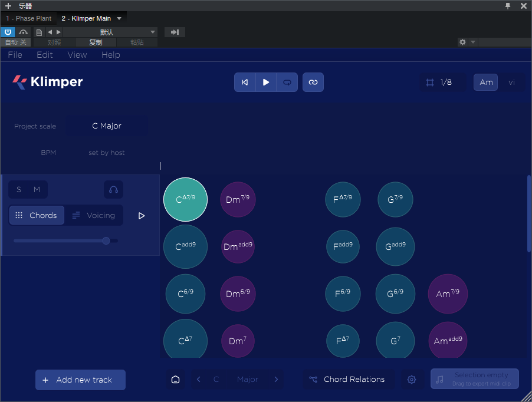Viewport: 532px width, 402px height.
Task: Select the Dm6/9 chord bubble
Action: pos(238,294)
